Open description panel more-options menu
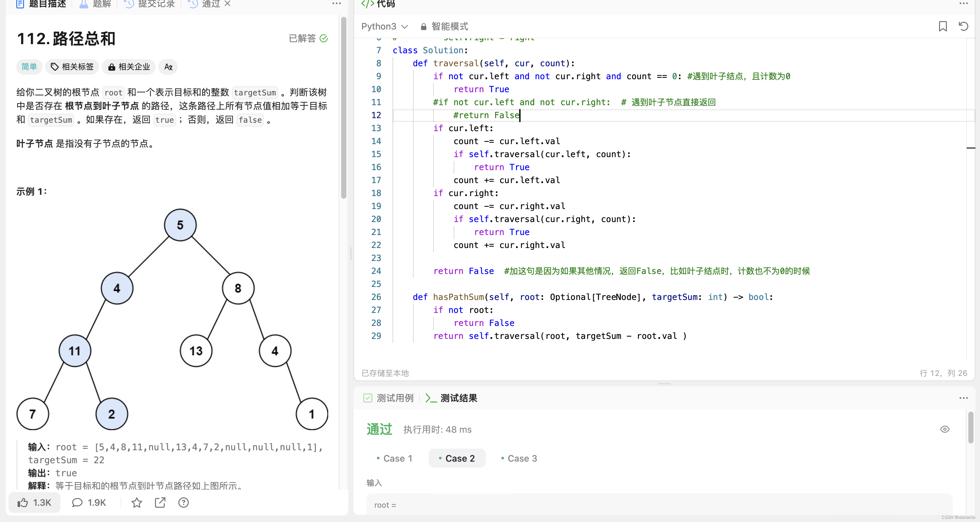 point(336,4)
